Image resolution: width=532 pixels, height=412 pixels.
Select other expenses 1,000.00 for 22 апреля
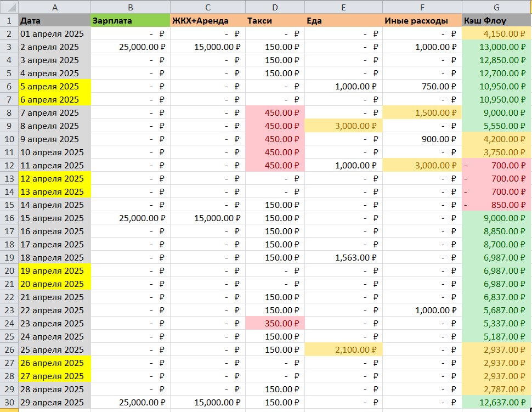(422, 310)
